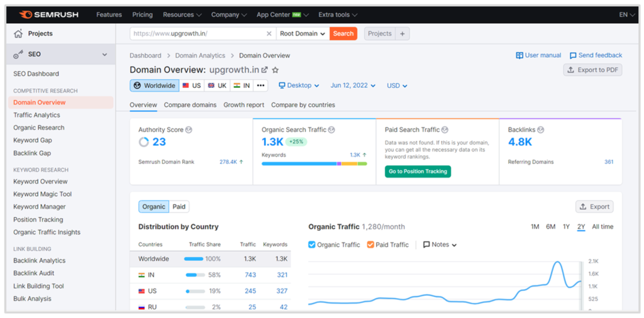Open Extra tools dropdown
The height and width of the screenshot is (318, 644).
pyautogui.click(x=338, y=15)
